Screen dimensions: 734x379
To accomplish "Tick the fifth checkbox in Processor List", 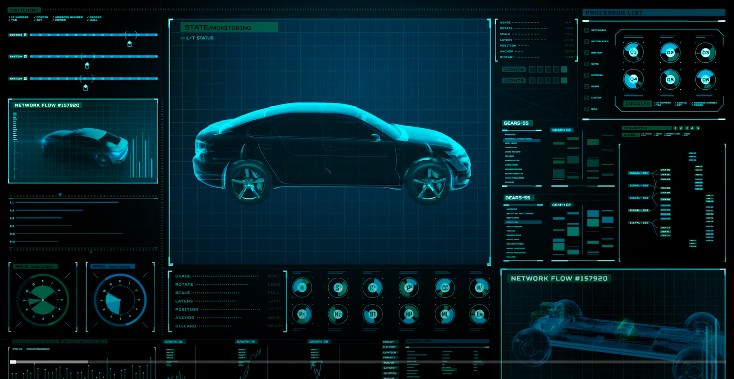I will (x=586, y=75).
